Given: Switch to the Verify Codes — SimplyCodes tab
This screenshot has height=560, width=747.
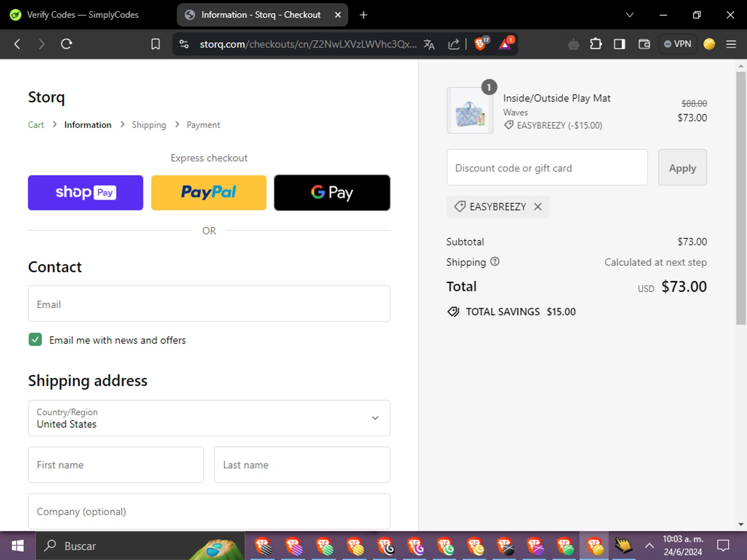Looking at the screenshot, I should 82,15.
